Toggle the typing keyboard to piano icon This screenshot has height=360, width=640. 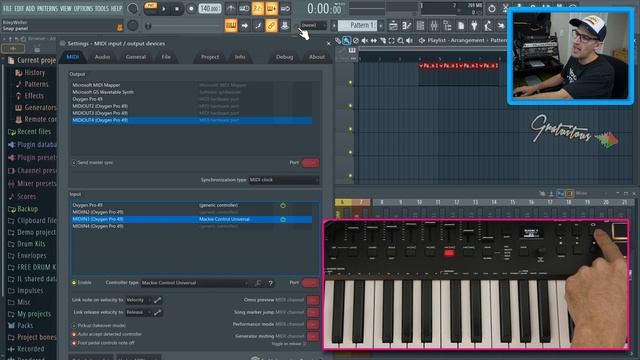(231, 25)
